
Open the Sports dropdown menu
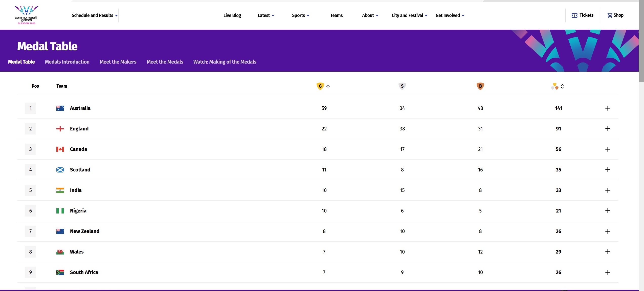pos(301,15)
